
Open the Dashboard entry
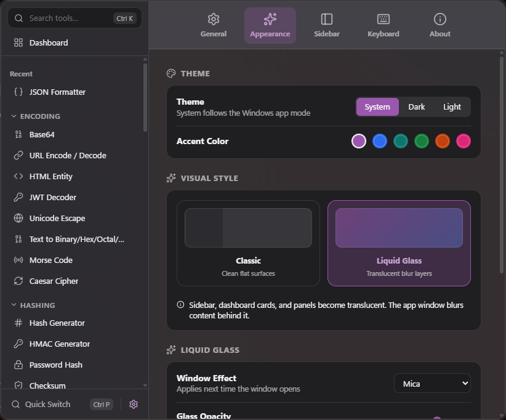point(75,42)
